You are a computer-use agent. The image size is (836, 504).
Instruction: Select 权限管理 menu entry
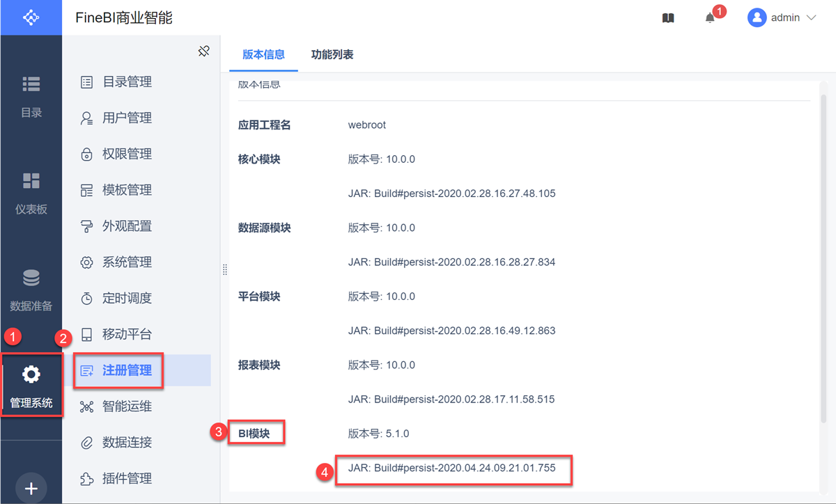[127, 154]
